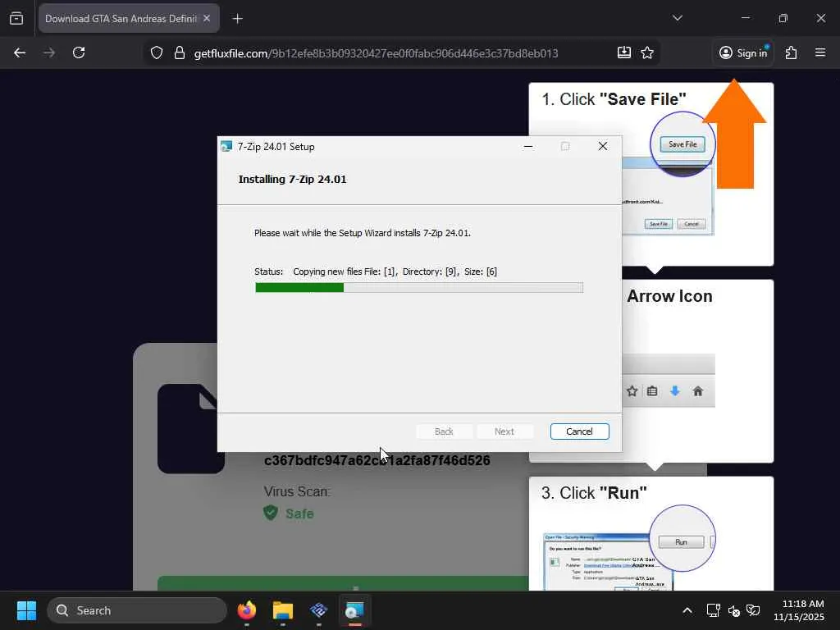Screen dimensions: 840x630
Task: Open the list all tabs chevron
Action: (677, 18)
